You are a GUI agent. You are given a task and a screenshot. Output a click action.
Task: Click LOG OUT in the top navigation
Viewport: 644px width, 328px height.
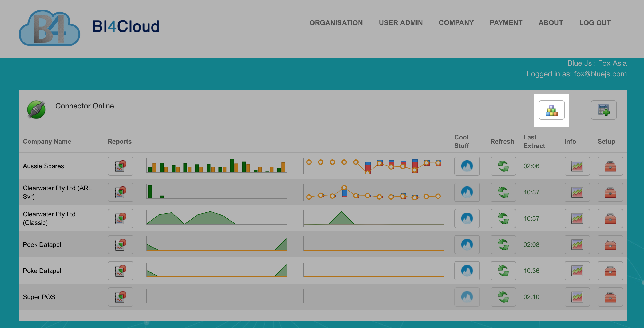coord(595,23)
